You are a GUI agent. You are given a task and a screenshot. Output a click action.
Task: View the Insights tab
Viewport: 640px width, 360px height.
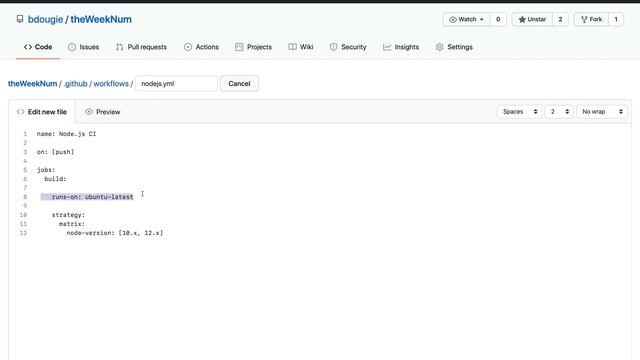[x=401, y=47]
